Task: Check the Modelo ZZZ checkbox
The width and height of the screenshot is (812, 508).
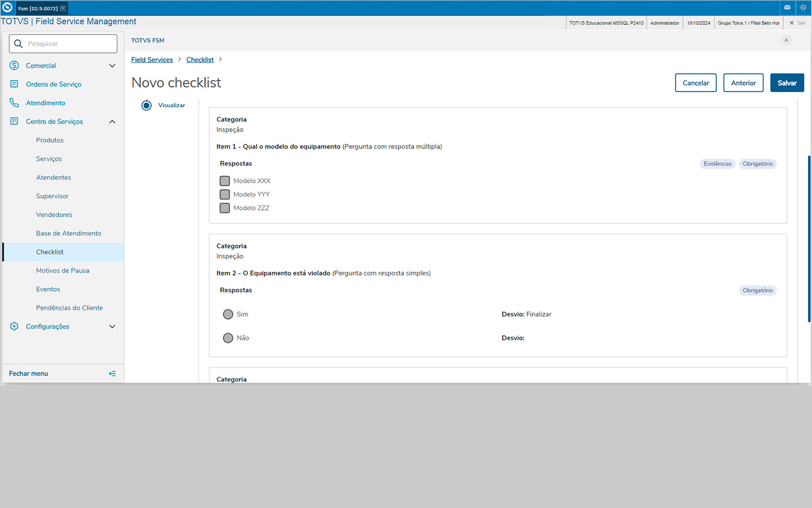Action: coord(224,208)
